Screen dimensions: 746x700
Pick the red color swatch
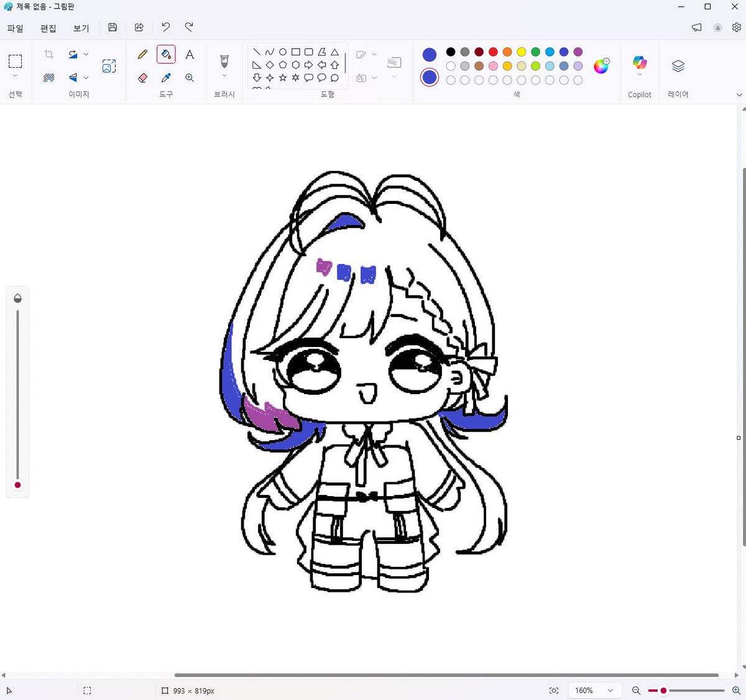[x=493, y=52]
